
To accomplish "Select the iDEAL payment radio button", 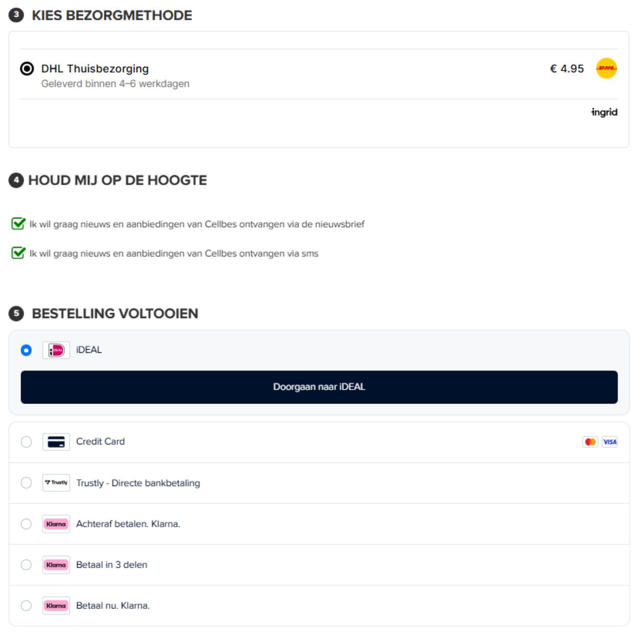I will tap(26, 350).
